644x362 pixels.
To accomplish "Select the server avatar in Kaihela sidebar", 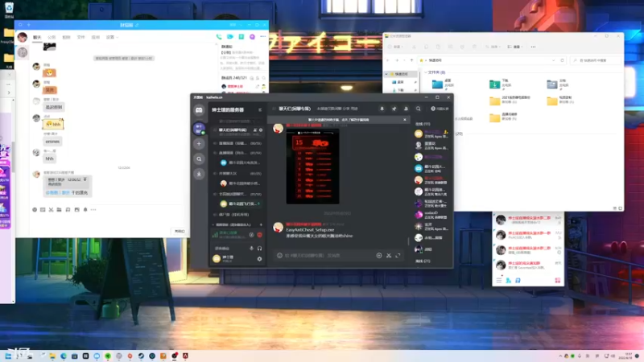I will pos(199,129).
